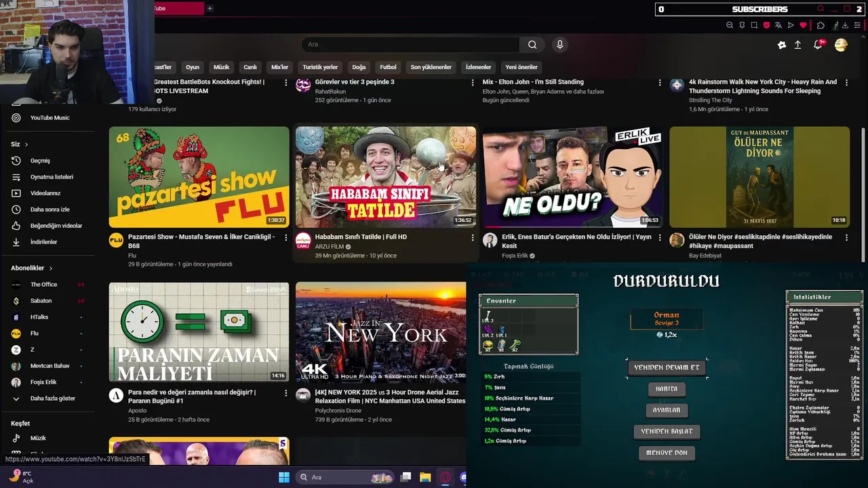
Task: Click the burger item in game inventory
Action: point(488,346)
